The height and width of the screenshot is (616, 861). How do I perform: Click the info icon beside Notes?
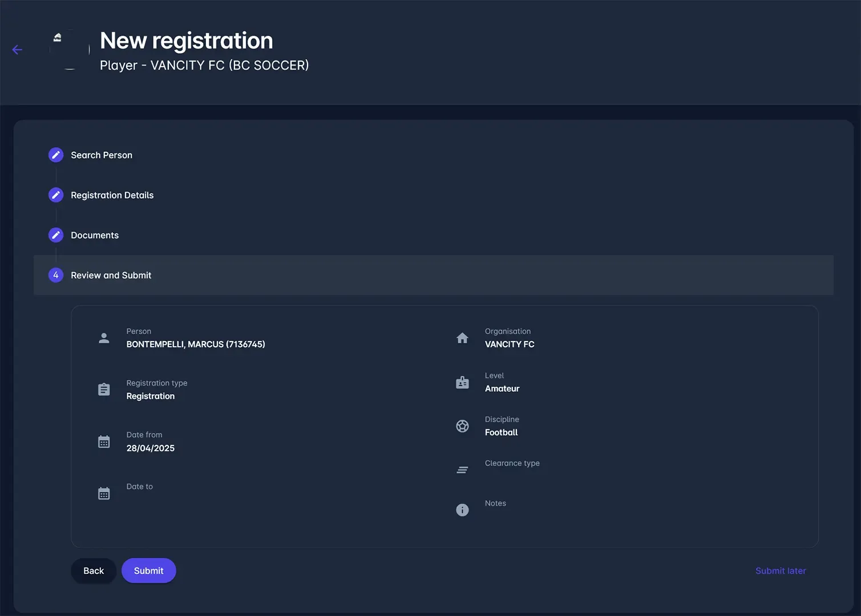[x=462, y=510]
